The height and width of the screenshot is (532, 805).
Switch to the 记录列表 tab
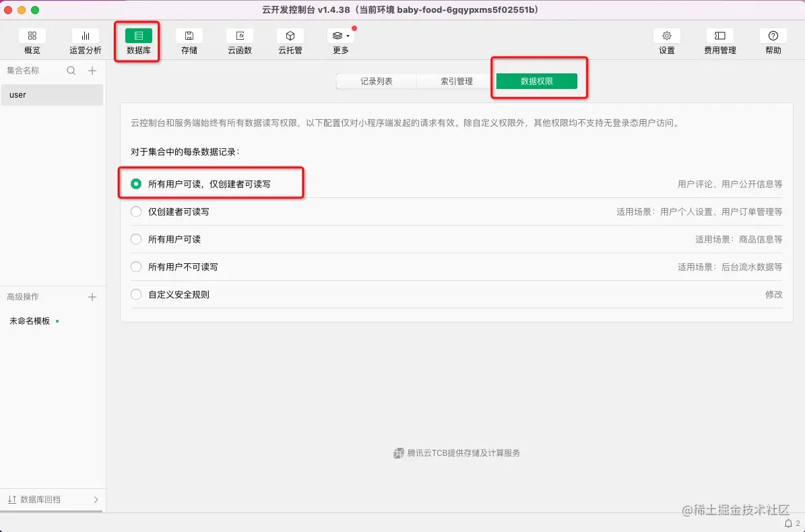(377, 81)
